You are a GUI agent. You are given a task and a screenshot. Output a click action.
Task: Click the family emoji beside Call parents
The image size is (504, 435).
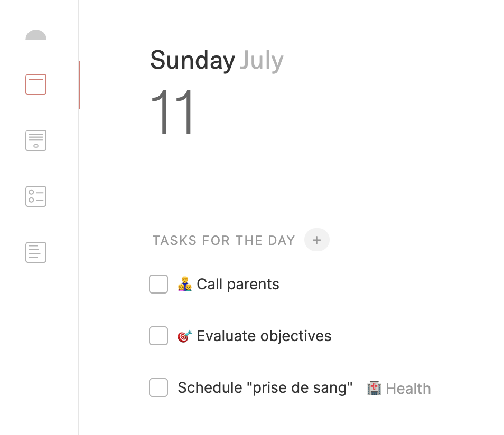[x=185, y=285]
